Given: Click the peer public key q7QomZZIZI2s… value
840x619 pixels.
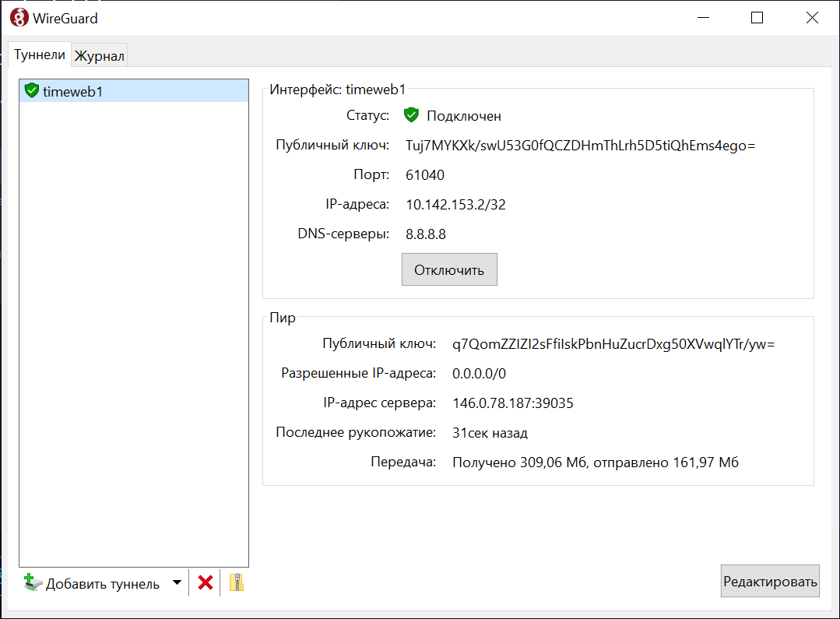Looking at the screenshot, I should [x=613, y=344].
